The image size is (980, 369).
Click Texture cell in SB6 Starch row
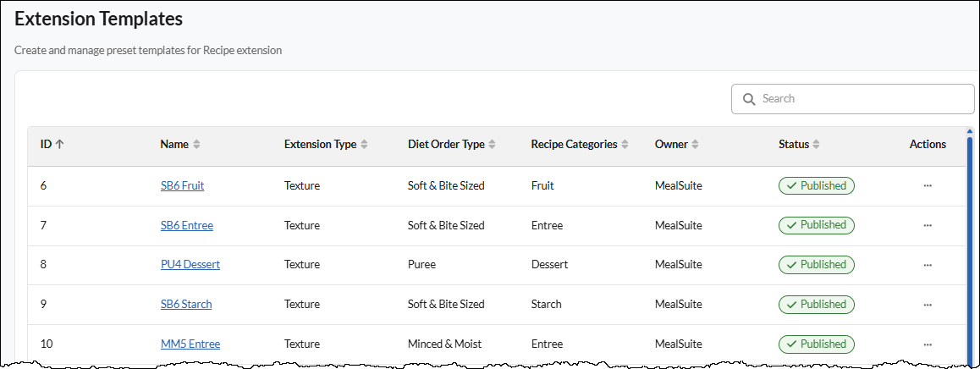tap(302, 305)
